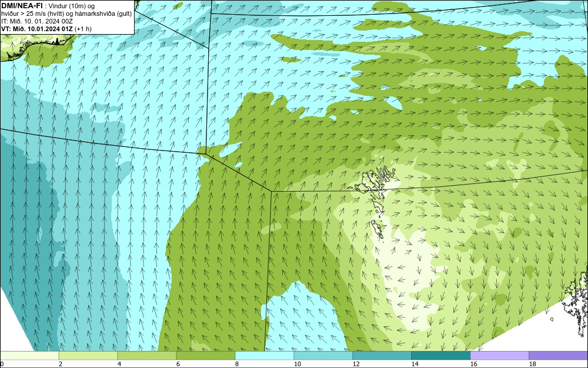This screenshot has width=588, height=368.
Task: Click the 12–14 m/s medium teal legend swatch
Action: tap(382, 356)
